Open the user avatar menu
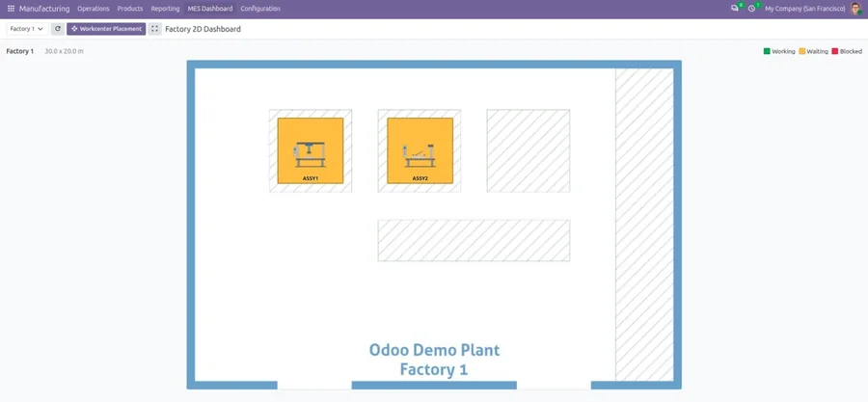Screen dimensions: 868x402 pyautogui.click(x=855, y=9)
